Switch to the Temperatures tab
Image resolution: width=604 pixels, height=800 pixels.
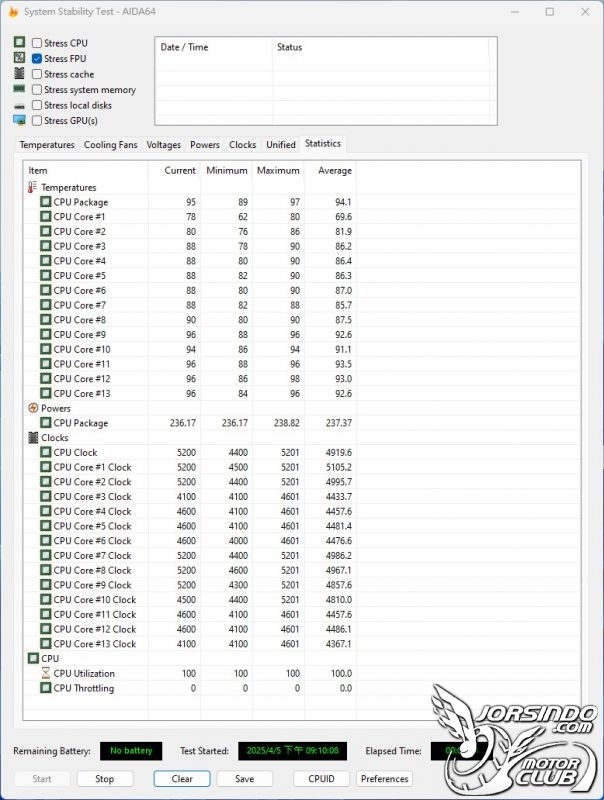(47, 145)
